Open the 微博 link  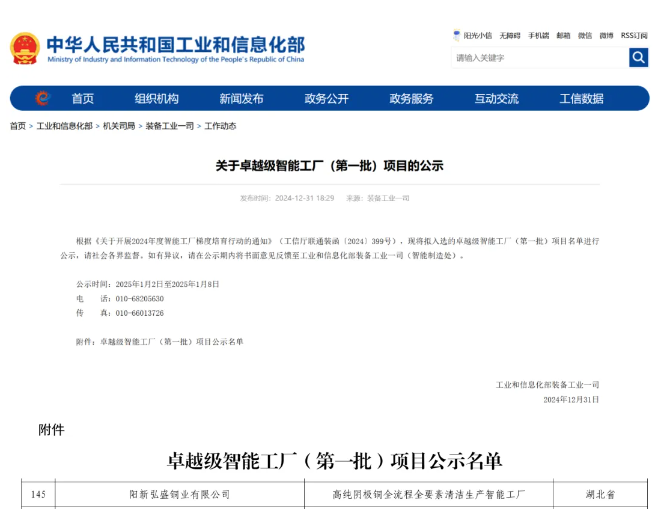click(607, 35)
